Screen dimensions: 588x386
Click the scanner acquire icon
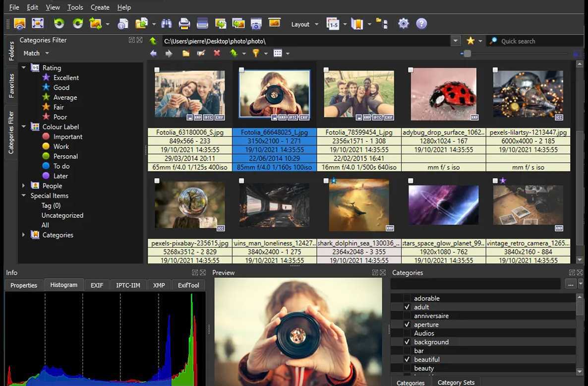[x=202, y=23]
